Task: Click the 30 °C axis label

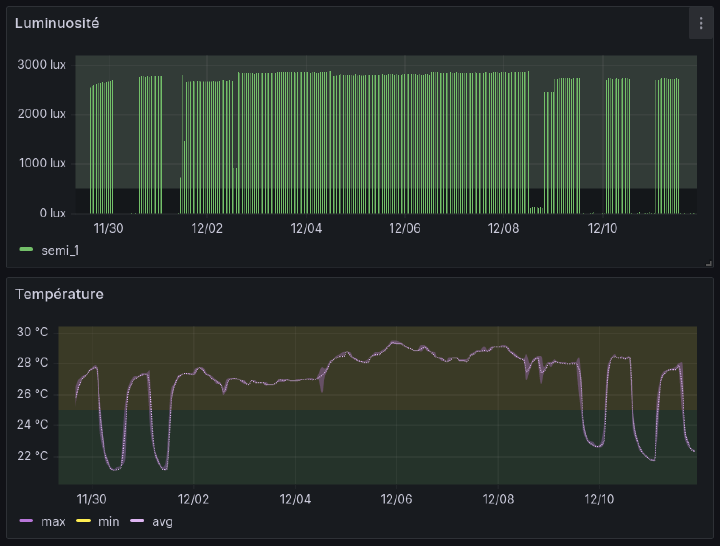Action: point(32,332)
